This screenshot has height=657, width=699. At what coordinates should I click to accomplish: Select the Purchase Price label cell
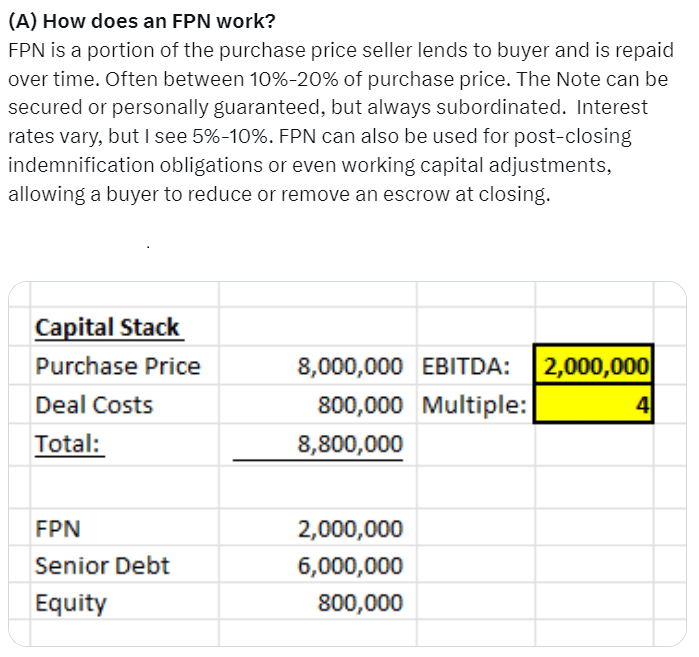(x=124, y=365)
